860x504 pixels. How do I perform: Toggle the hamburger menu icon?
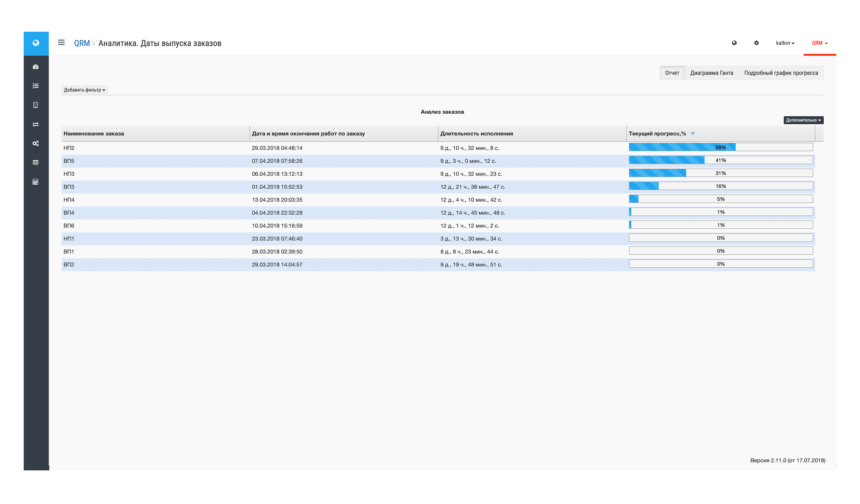point(61,43)
